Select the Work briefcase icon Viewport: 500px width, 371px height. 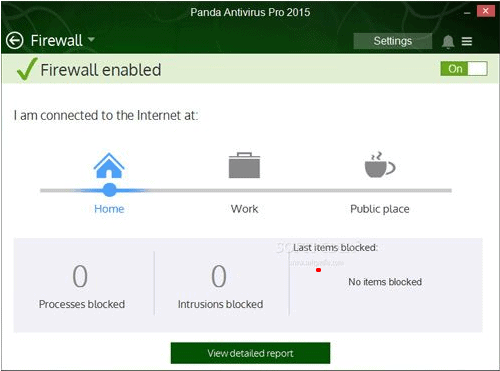tap(244, 165)
